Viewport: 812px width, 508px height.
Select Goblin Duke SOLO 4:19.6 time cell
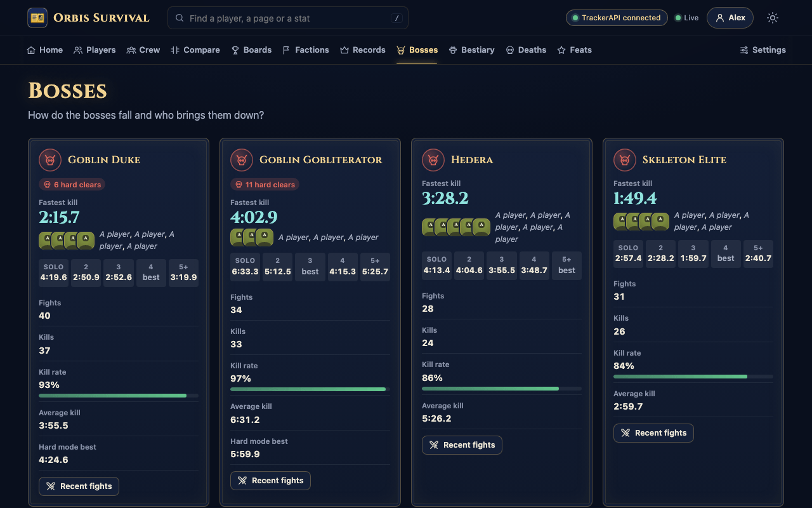click(x=53, y=273)
